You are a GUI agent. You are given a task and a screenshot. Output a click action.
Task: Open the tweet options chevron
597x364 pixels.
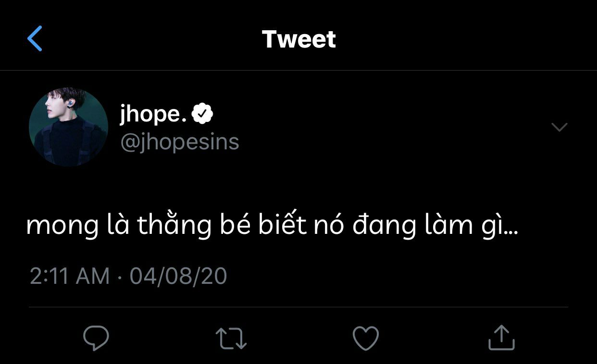pos(560,127)
